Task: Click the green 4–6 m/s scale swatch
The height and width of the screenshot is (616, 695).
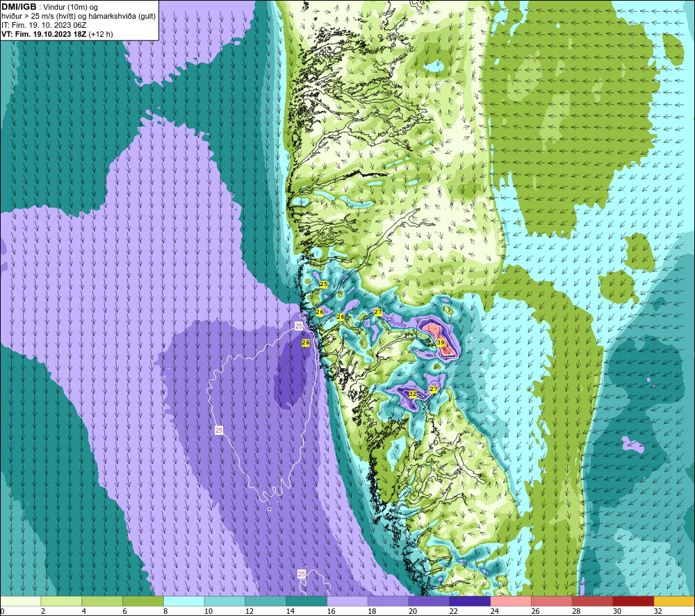Action: (102, 601)
